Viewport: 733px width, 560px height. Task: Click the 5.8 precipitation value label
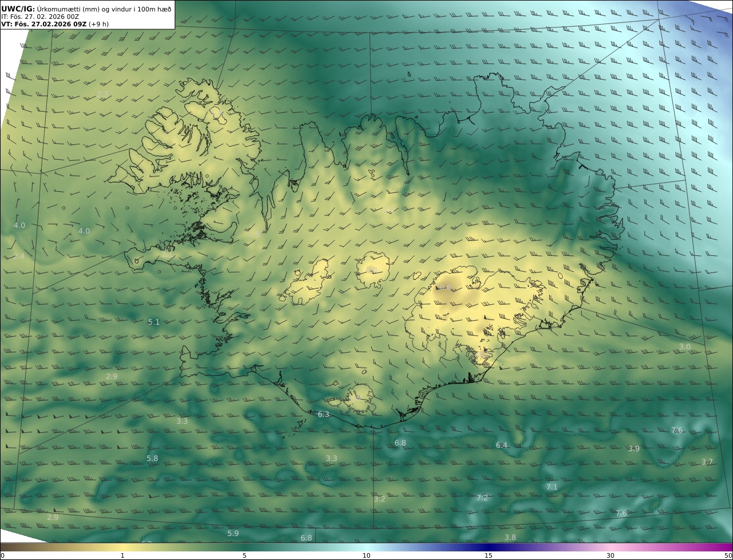(x=152, y=459)
